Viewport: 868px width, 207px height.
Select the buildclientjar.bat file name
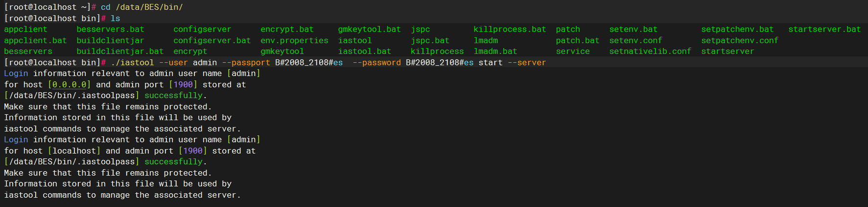(120, 52)
